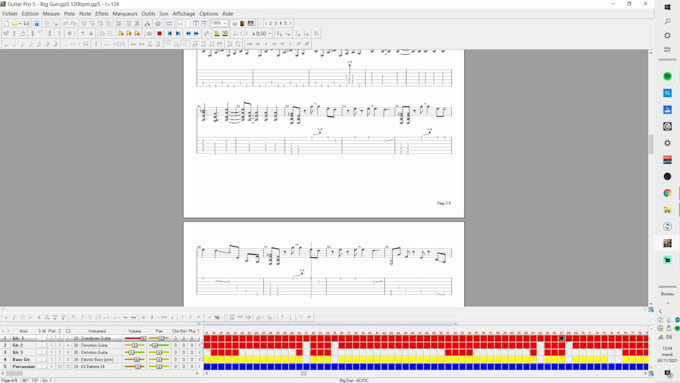680x383 pixels.
Task: Adjust the Gtr 2 pan slider
Action: click(159, 345)
